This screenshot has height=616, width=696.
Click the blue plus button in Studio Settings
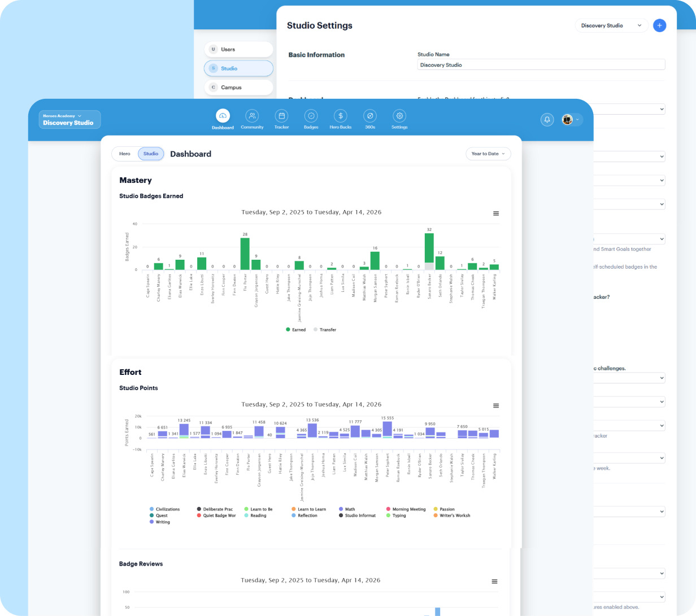point(659,25)
